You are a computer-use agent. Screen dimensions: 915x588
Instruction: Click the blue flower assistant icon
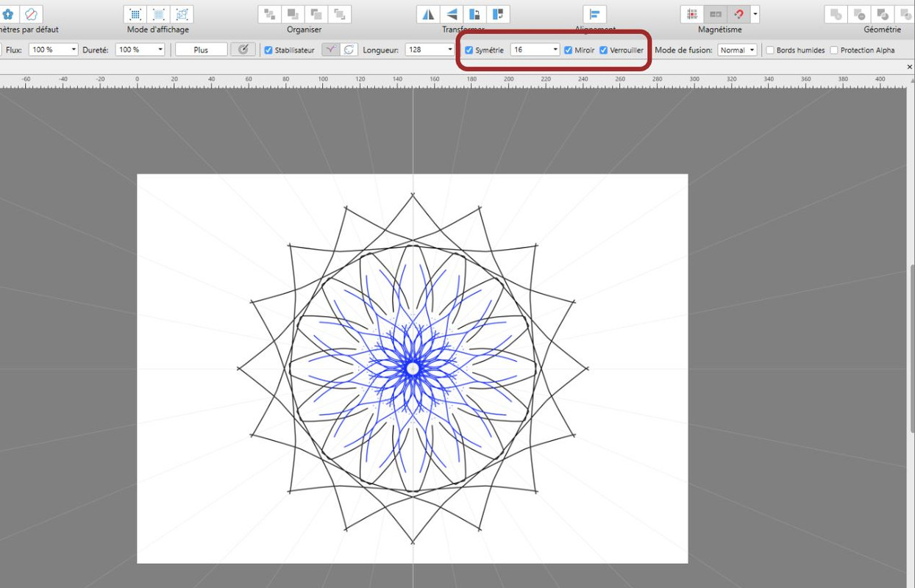coord(8,14)
